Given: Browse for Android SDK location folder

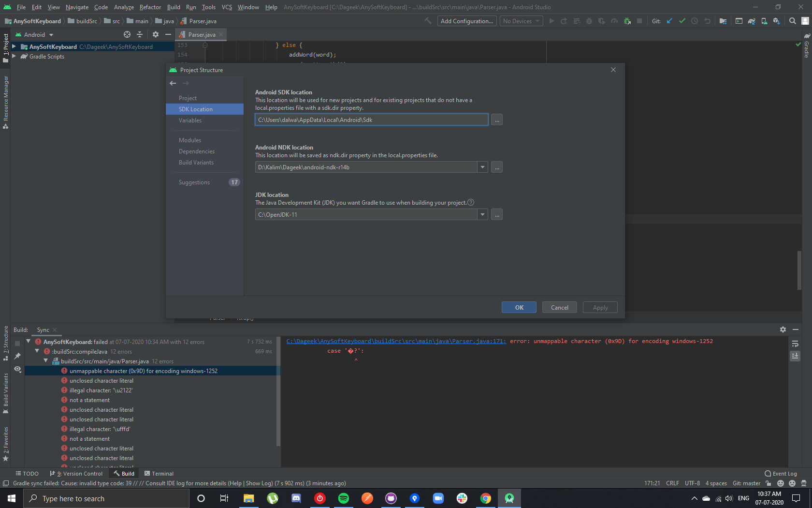Looking at the screenshot, I should (497, 120).
